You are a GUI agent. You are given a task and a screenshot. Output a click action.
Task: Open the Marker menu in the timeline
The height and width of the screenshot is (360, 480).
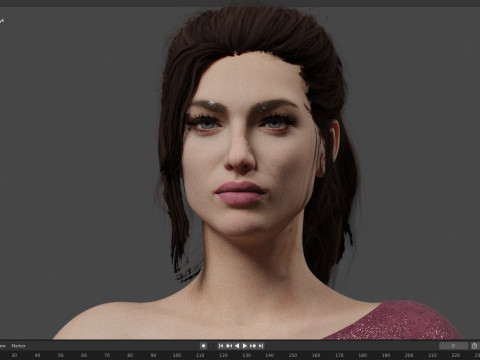pyautogui.click(x=18, y=346)
